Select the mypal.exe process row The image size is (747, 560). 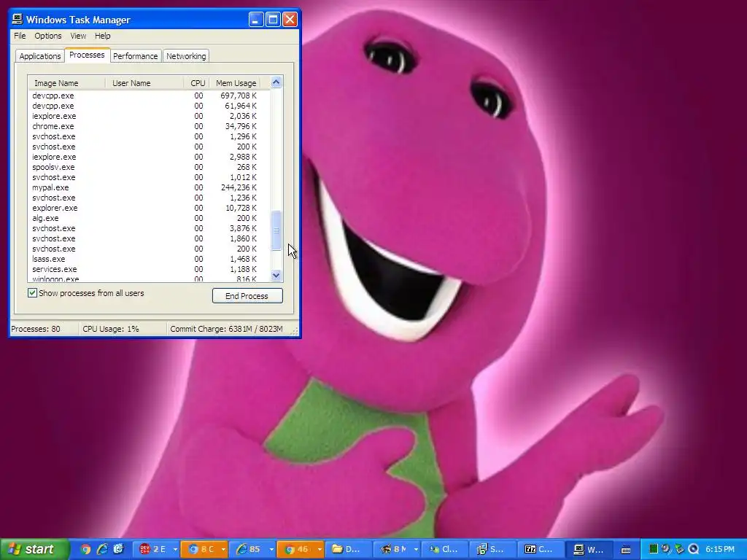pyautogui.click(x=149, y=187)
